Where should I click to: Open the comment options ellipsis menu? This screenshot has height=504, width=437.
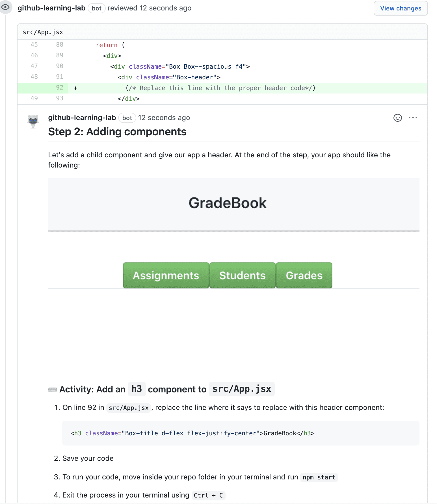point(413,118)
